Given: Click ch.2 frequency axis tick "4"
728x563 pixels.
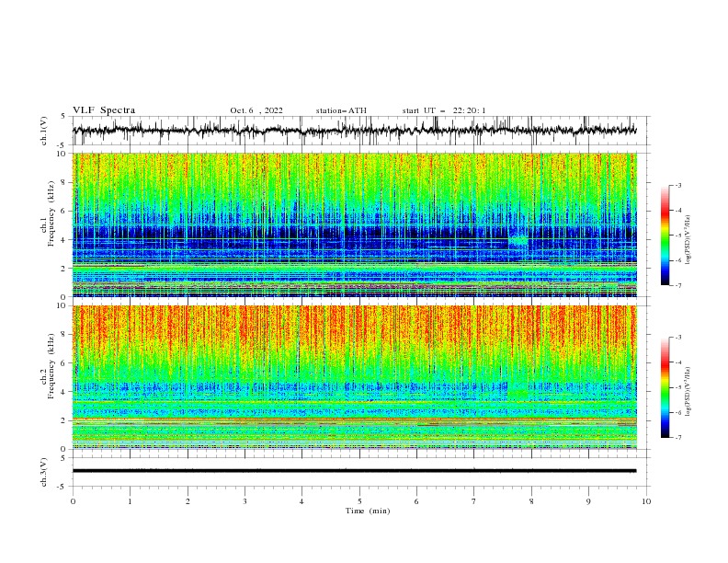Looking at the screenshot, I should pyautogui.click(x=63, y=392).
